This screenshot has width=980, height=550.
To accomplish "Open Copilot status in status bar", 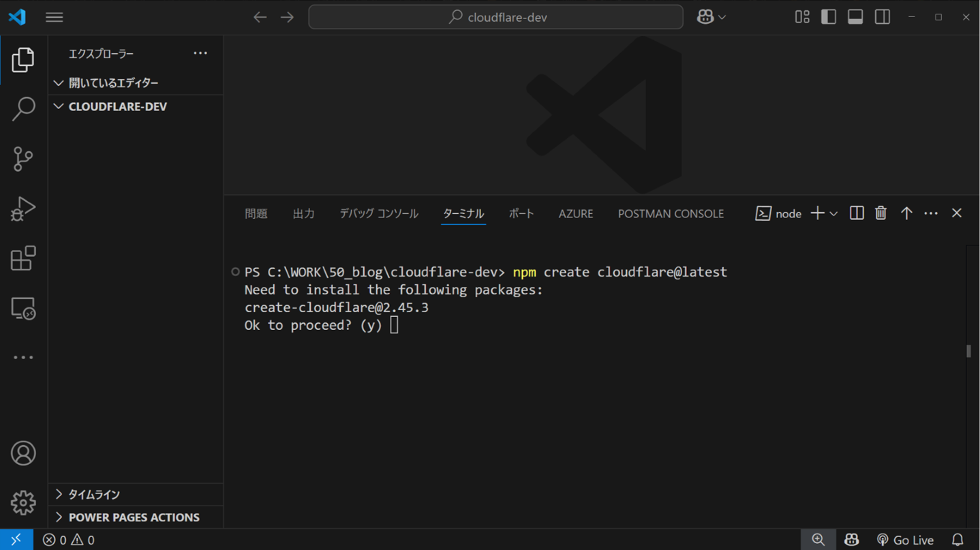I will coord(851,540).
